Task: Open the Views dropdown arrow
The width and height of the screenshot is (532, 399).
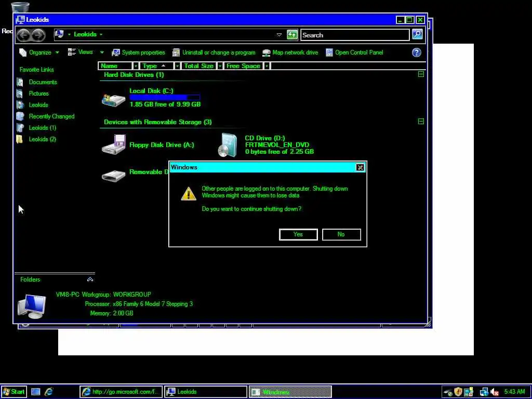Action: tap(102, 52)
